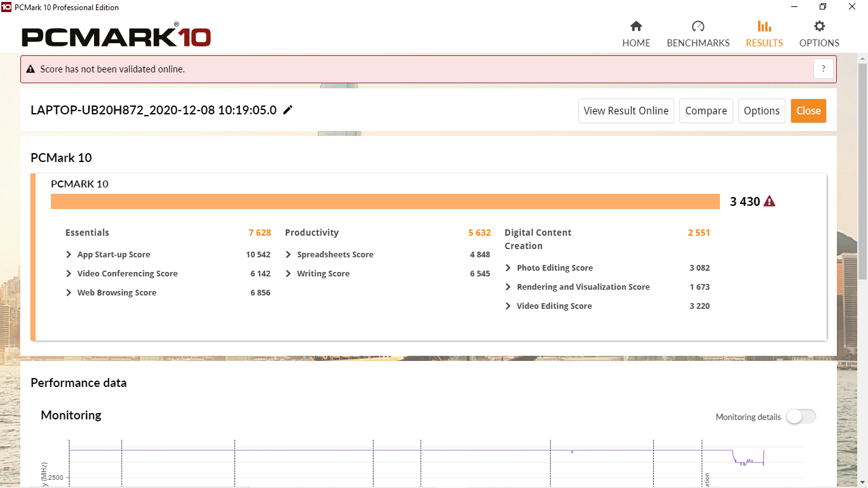Click the pencil icon to rename result
Viewport: 868px width, 488px height.
[x=288, y=110]
